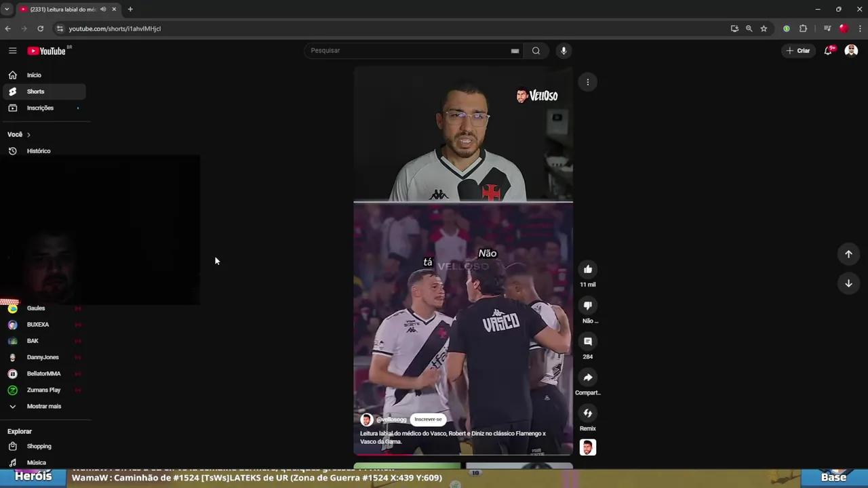This screenshot has width=868, height=488.
Task: Click Inscrever-se to subscribe
Action: click(428, 419)
